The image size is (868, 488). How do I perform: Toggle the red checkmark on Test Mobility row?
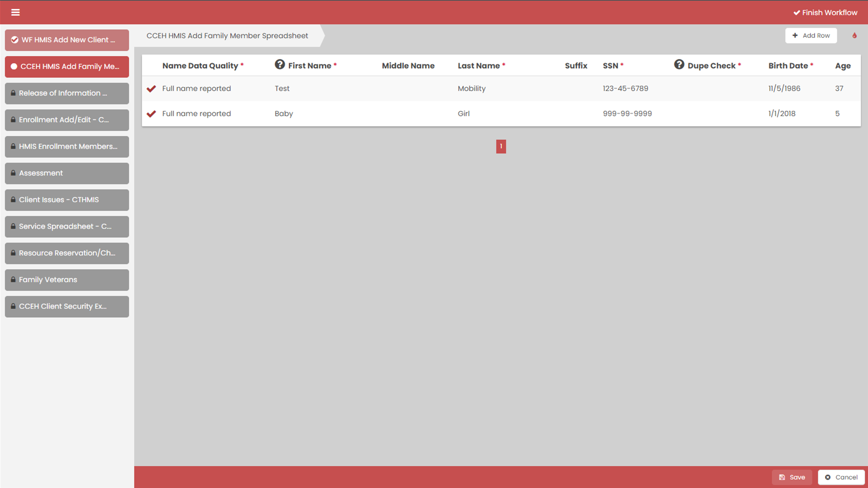[x=151, y=89]
